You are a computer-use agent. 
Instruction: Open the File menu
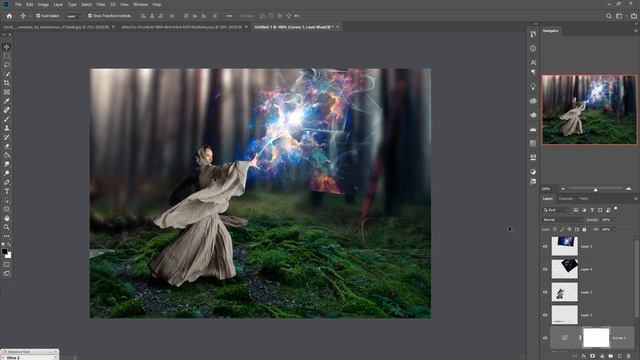(x=18, y=4)
